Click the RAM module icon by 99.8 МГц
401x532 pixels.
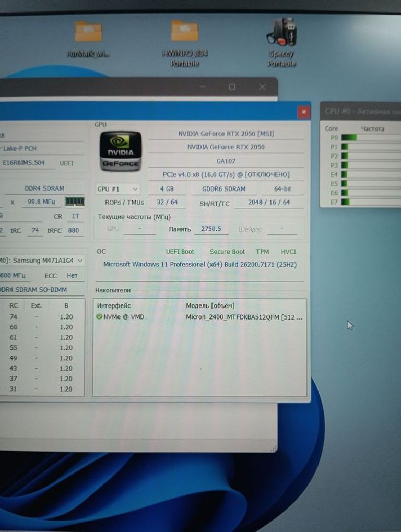[75, 202]
